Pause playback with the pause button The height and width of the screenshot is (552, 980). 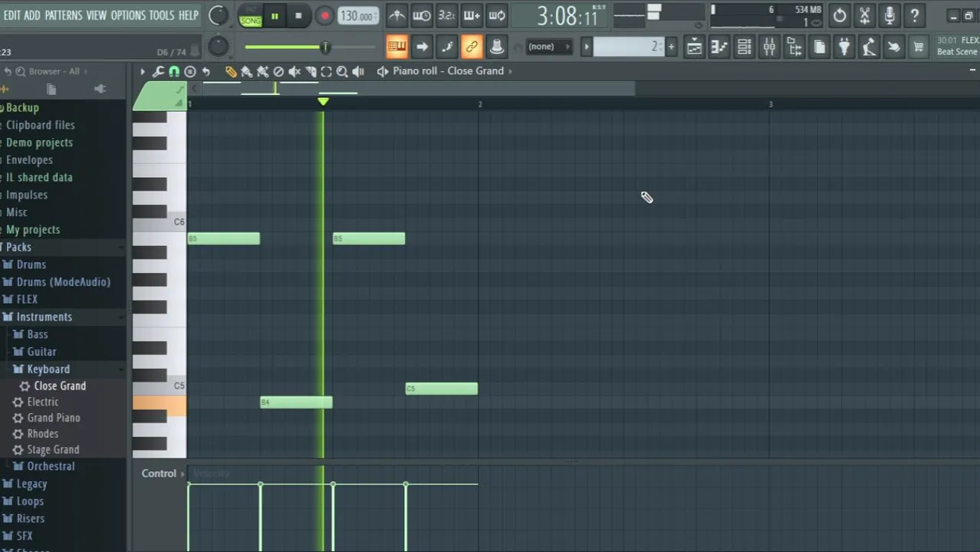(275, 16)
